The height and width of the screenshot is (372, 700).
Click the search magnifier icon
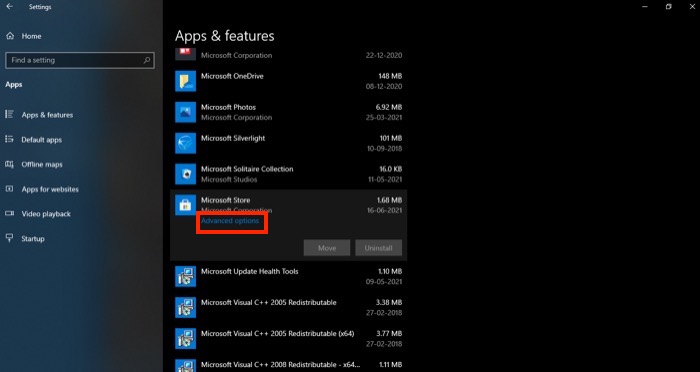click(x=146, y=60)
